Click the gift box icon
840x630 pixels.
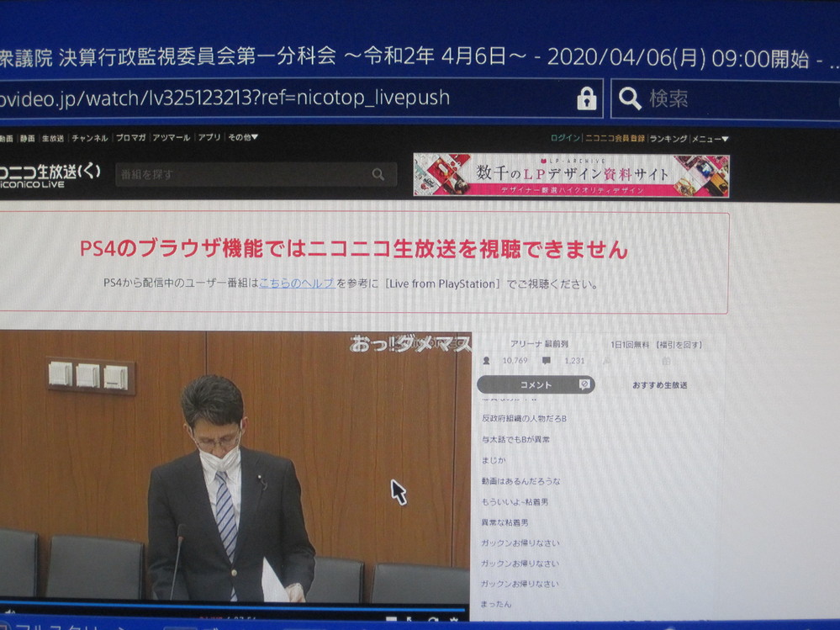coord(666,361)
